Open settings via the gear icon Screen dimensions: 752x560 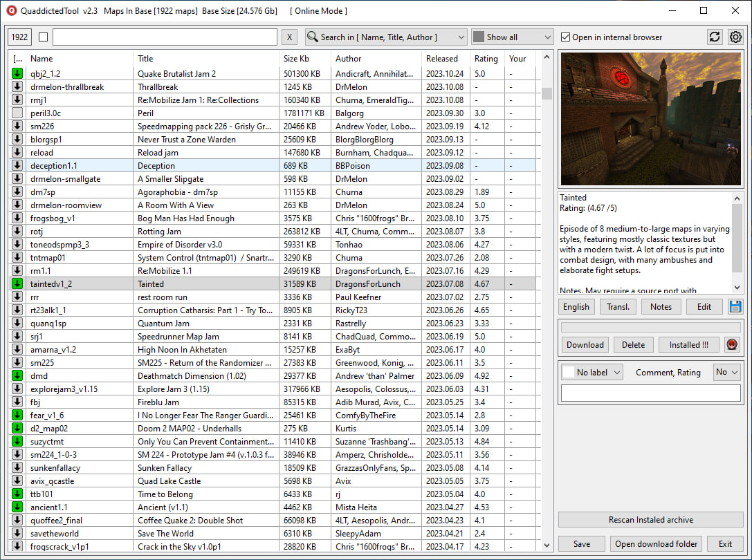(735, 37)
